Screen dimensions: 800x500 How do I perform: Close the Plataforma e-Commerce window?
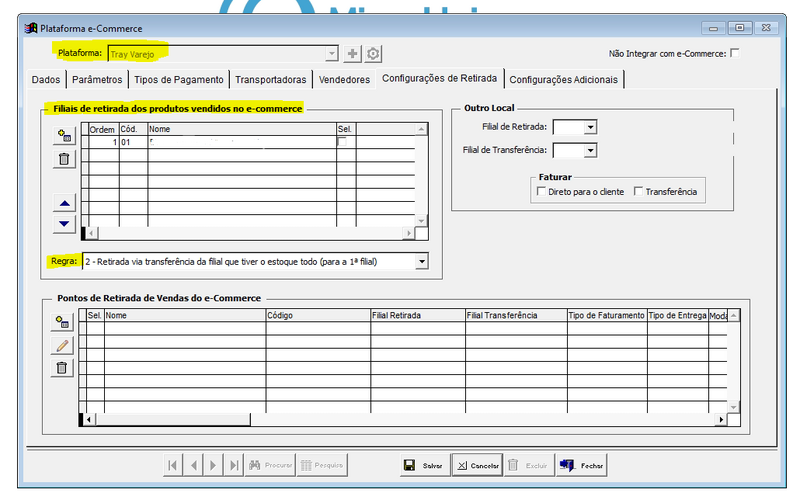click(x=766, y=28)
